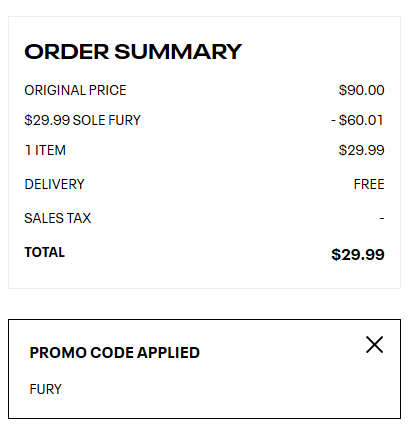Select the ORIGINAL PRICE label
Viewport: 412px width, 428px height.
[75, 90]
